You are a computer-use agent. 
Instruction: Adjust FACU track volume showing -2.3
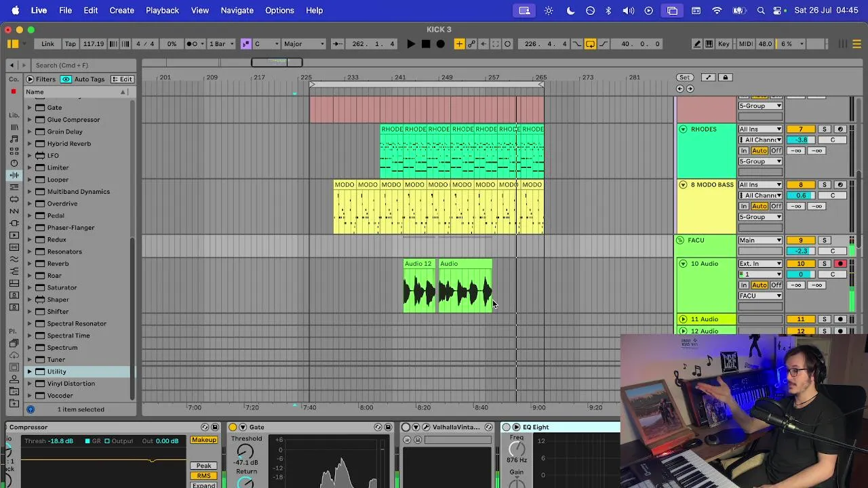[x=801, y=251]
